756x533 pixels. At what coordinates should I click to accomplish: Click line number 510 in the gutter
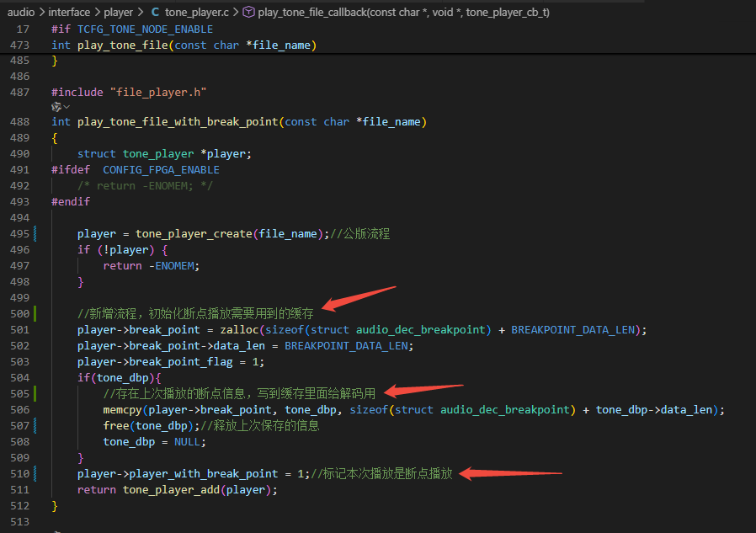(19, 474)
